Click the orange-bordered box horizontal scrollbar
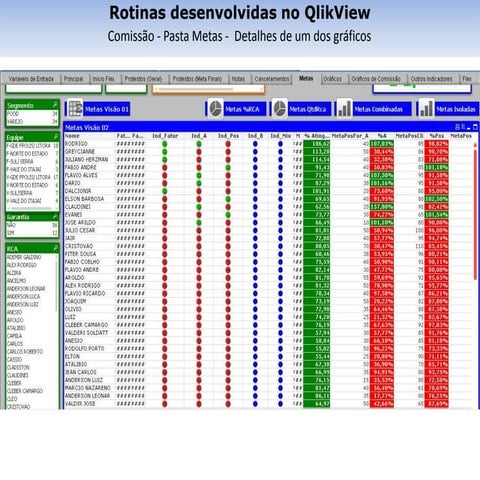480x480 pixels. tap(196, 89)
